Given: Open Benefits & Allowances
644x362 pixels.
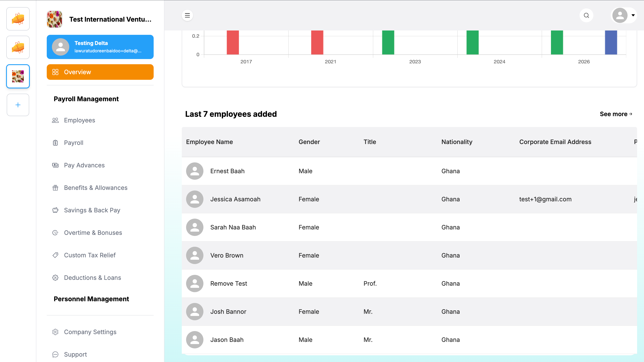Looking at the screenshot, I should point(96,188).
